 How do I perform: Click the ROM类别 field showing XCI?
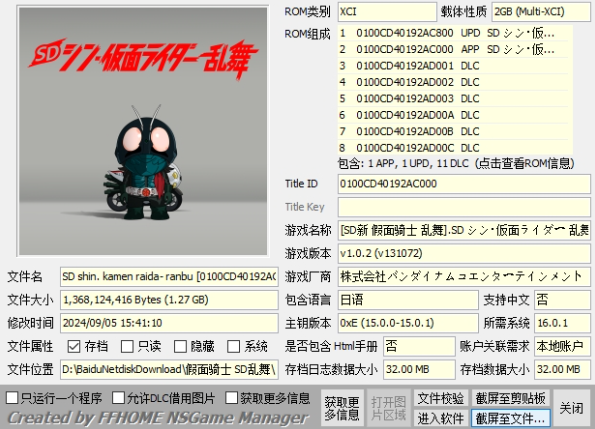click(387, 12)
